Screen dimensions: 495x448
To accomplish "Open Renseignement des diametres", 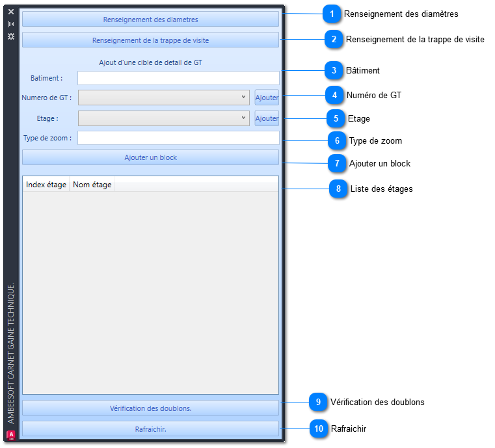I will pos(151,20).
